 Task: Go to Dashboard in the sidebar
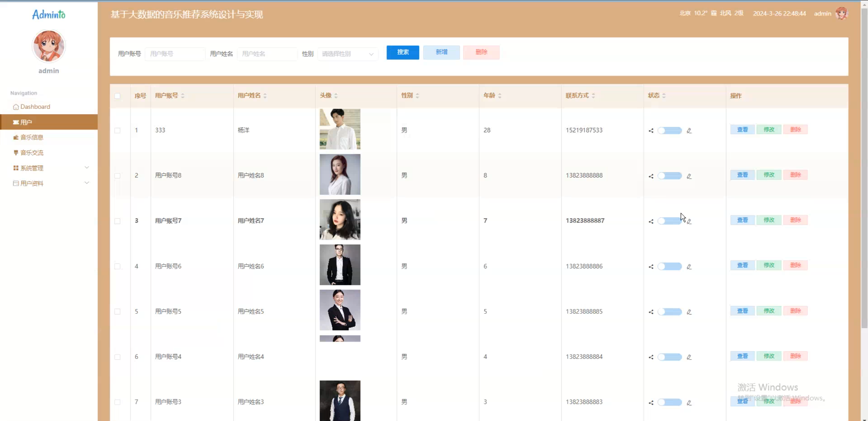click(x=35, y=107)
